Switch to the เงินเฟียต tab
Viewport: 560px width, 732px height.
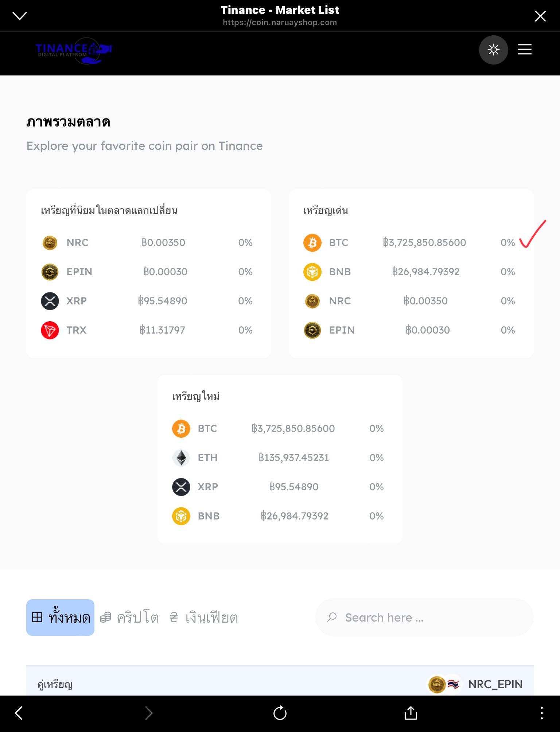(x=204, y=618)
